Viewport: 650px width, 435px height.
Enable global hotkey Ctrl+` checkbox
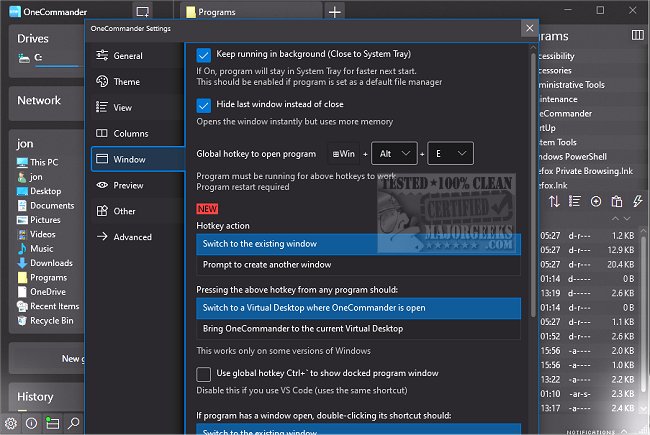pyautogui.click(x=205, y=373)
